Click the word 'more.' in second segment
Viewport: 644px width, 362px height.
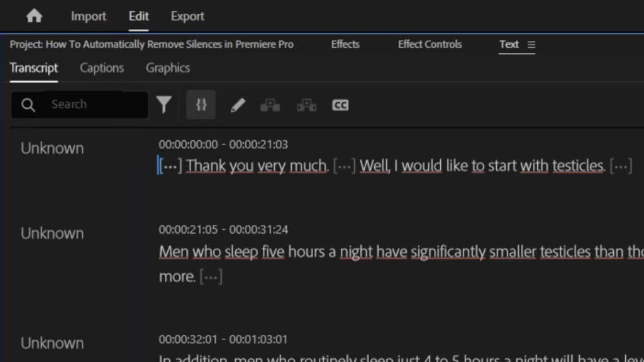coord(177,277)
